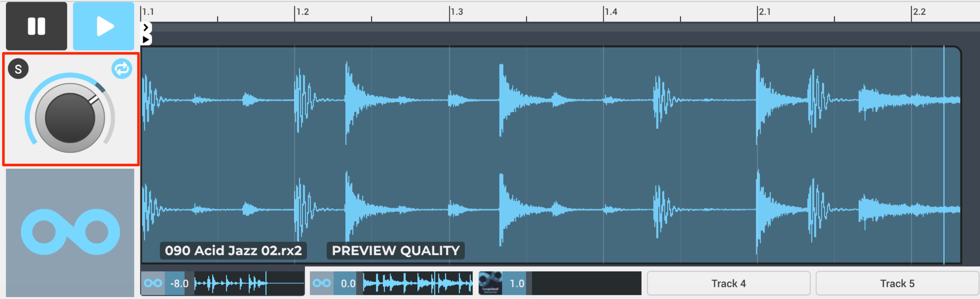980x299 pixels.
Task: Click the 1.0 value on track three
Action: (517, 283)
